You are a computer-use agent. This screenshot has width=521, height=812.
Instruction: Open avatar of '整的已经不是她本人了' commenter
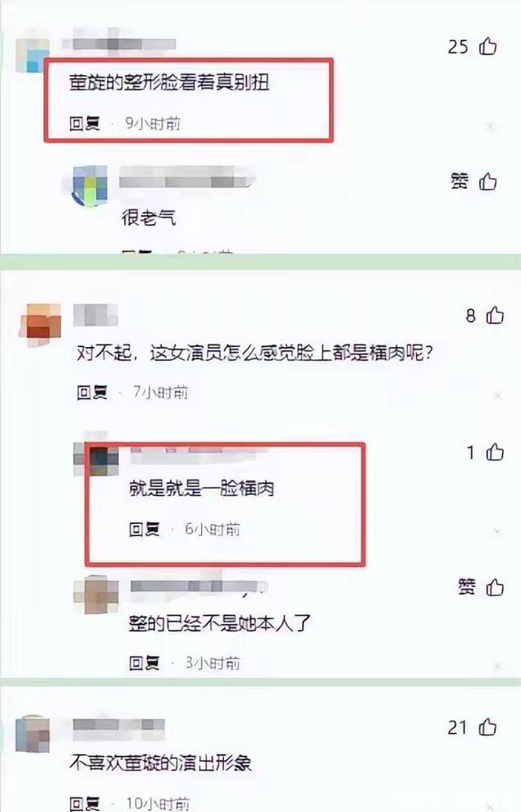pyautogui.click(x=96, y=595)
